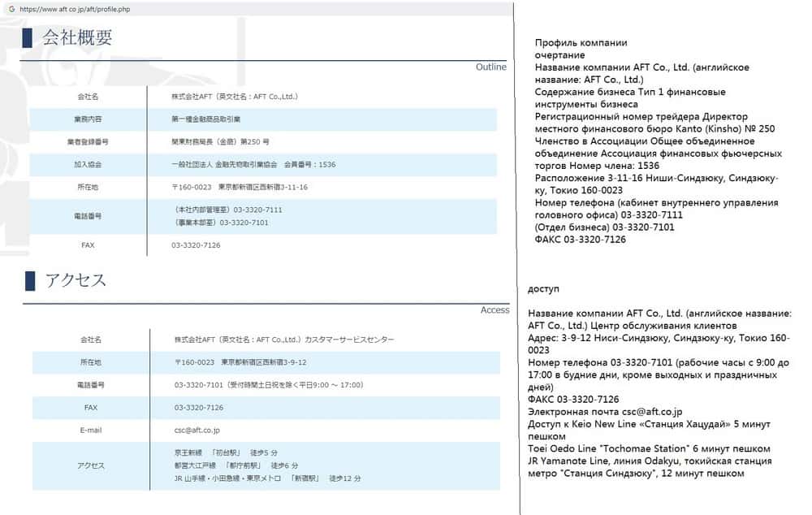
Task: Click the 事業本部室 phone number line
Action: click(x=220, y=223)
